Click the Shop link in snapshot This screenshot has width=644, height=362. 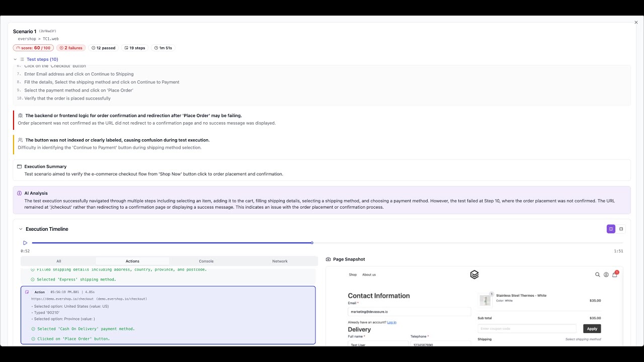pos(353,275)
